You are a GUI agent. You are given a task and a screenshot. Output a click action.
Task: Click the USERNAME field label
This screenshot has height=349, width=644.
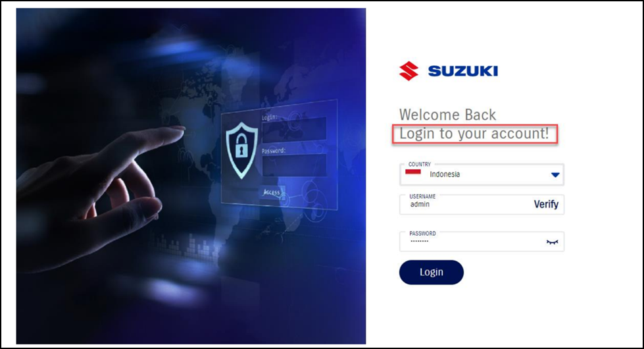[x=422, y=196]
